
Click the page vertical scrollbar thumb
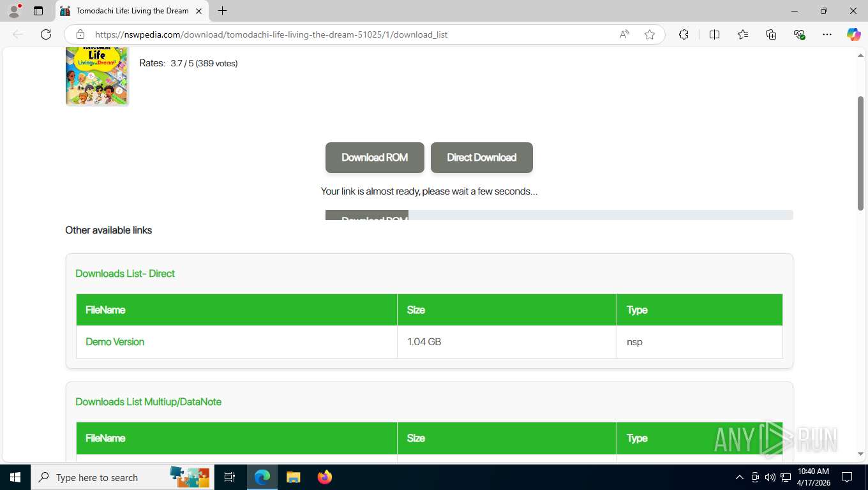(860, 153)
